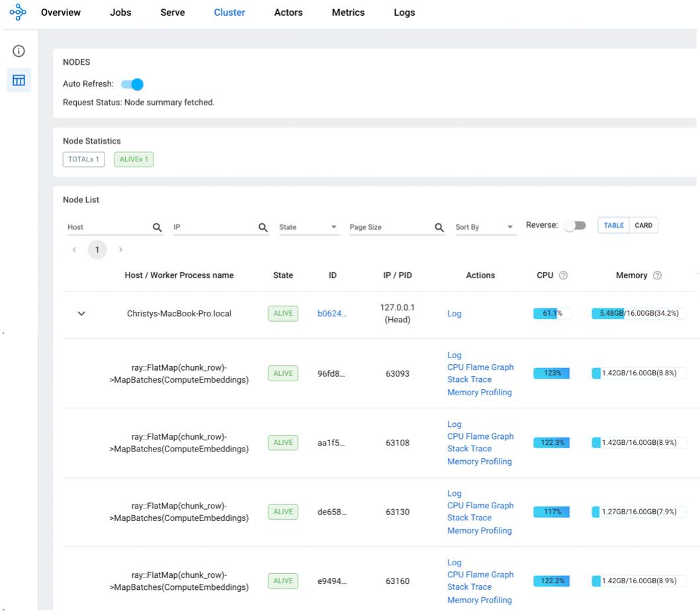Select the table view sidebar icon
The height and width of the screenshot is (613, 700).
click(x=19, y=80)
